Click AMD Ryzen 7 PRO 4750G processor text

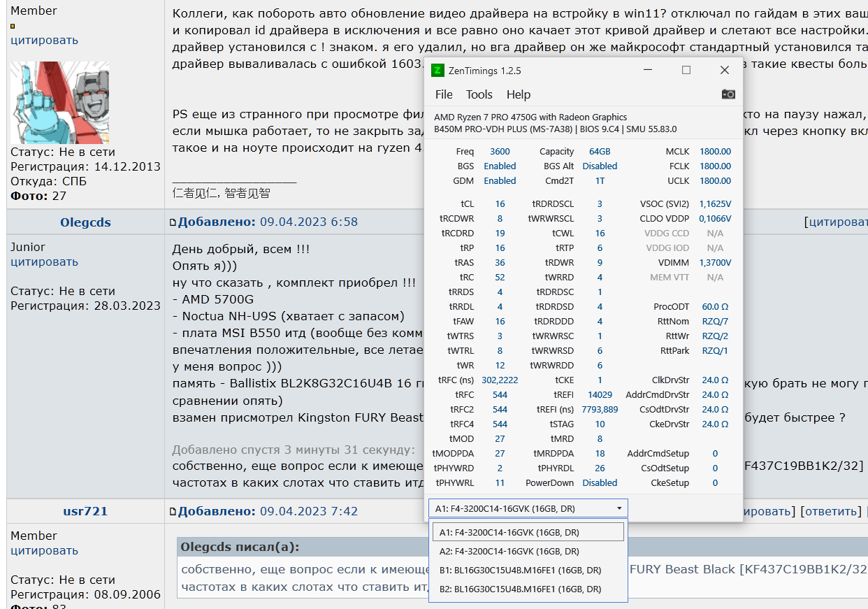(x=530, y=117)
